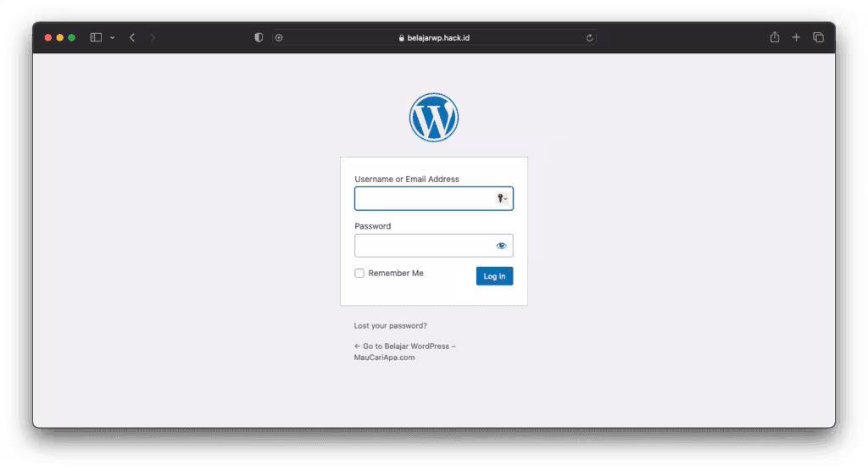Image resolution: width=868 pixels, height=471 pixels.
Task: Open the sidebar options dropdown arrow
Action: coord(113,37)
